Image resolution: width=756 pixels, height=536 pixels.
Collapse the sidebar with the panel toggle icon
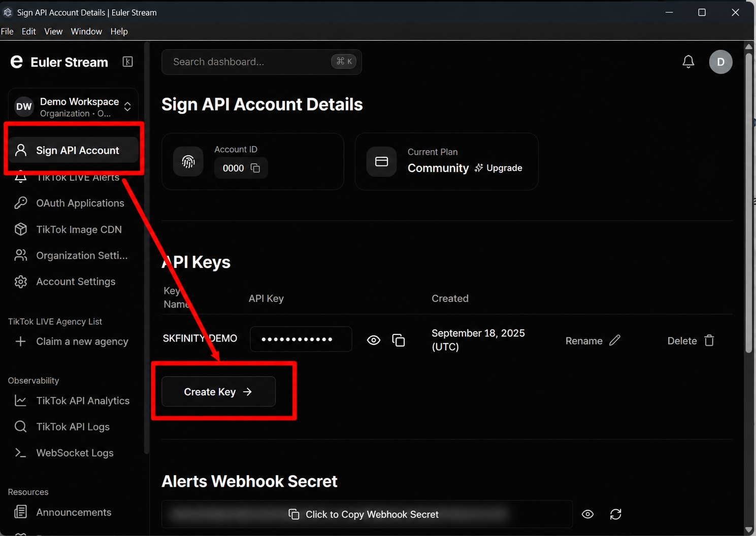point(127,62)
